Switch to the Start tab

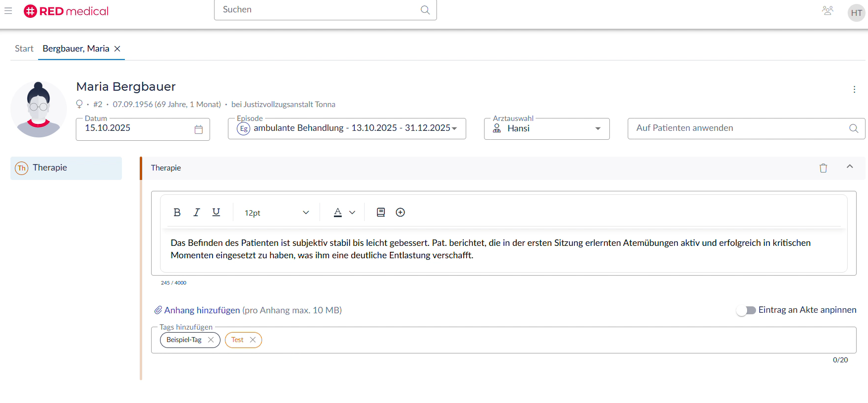[x=24, y=49]
